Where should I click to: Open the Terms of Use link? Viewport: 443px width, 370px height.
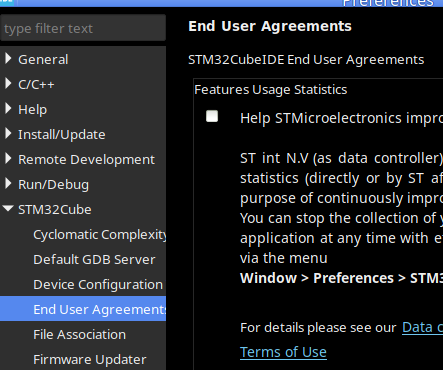click(283, 352)
